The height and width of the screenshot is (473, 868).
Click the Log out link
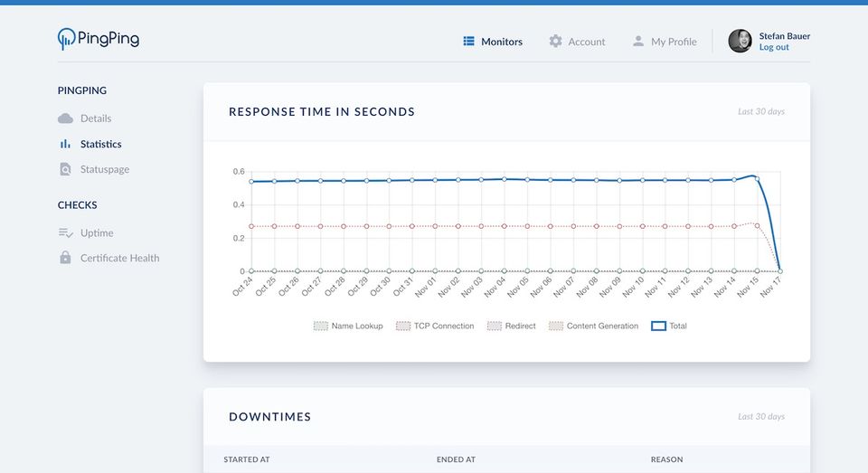point(774,47)
